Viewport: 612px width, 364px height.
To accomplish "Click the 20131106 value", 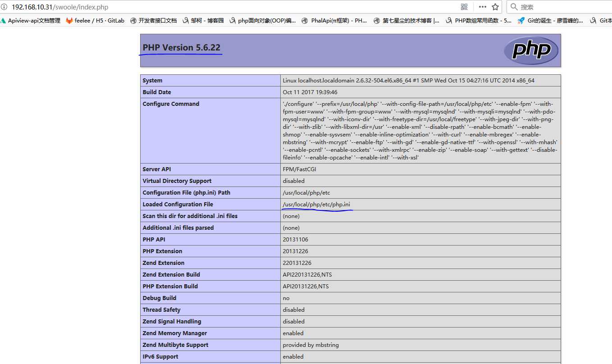I will [296, 240].
